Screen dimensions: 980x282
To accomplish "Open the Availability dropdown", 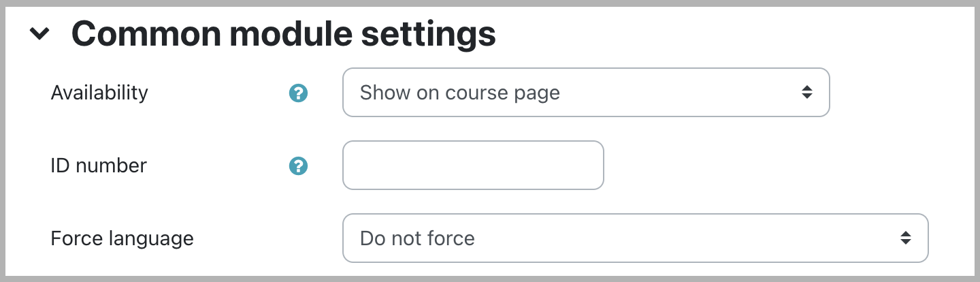I will [585, 93].
